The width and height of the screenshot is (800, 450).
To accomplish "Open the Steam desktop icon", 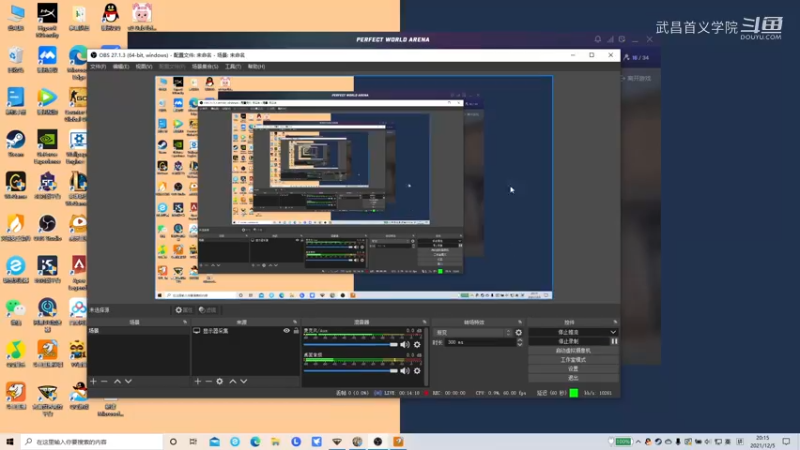I will (16, 143).
